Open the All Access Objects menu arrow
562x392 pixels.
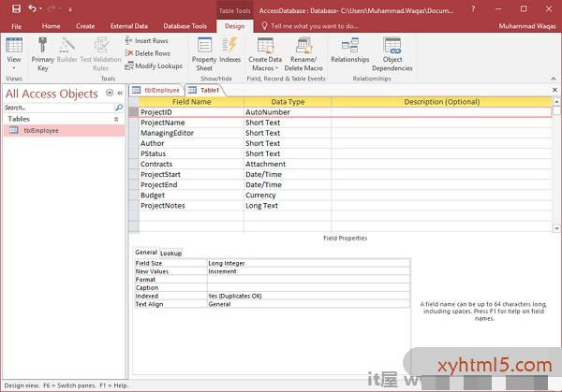click(x=110, y=93)
